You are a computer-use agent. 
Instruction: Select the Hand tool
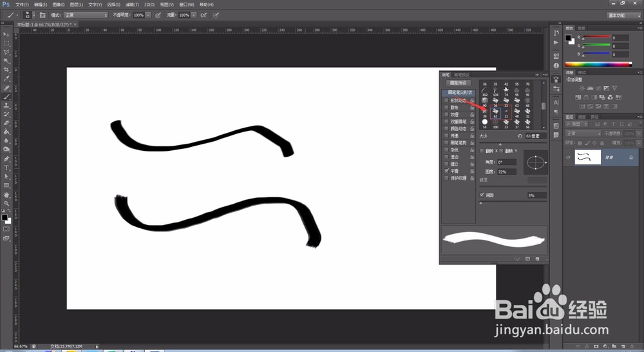(x=6, y=195)
